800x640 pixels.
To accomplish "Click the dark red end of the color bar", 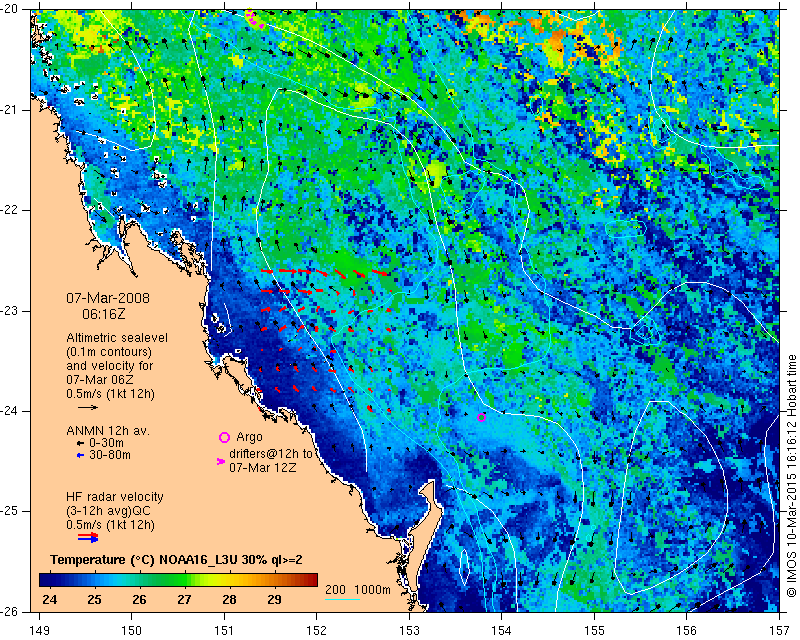I will point(311,579).
